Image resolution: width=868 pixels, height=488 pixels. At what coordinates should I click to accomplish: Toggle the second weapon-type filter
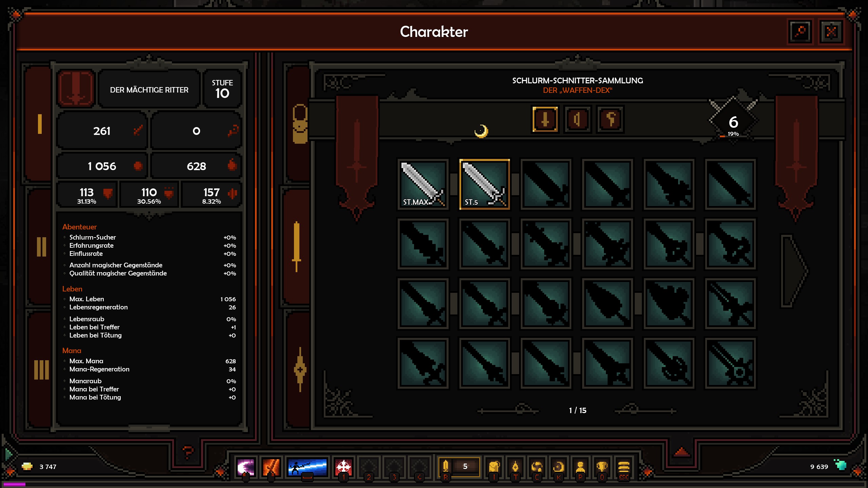click(578, 119)
